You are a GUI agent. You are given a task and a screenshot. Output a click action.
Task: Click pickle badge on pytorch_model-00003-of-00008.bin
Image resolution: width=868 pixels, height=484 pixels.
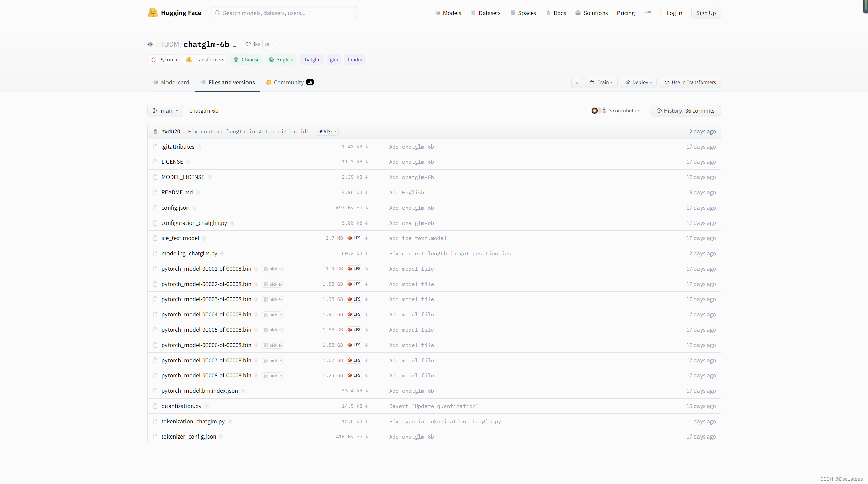pyautogui.click(x=272, y=299)
